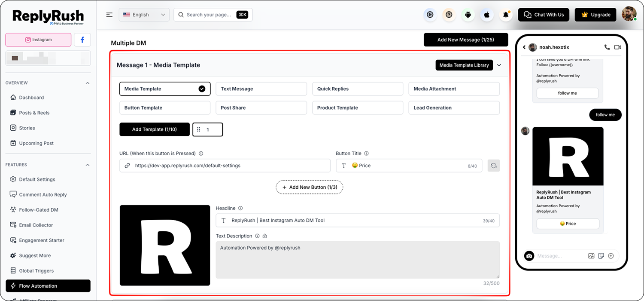644x301 pixels.
Task: Click Add Template (1/10) button
Action: 155,129
